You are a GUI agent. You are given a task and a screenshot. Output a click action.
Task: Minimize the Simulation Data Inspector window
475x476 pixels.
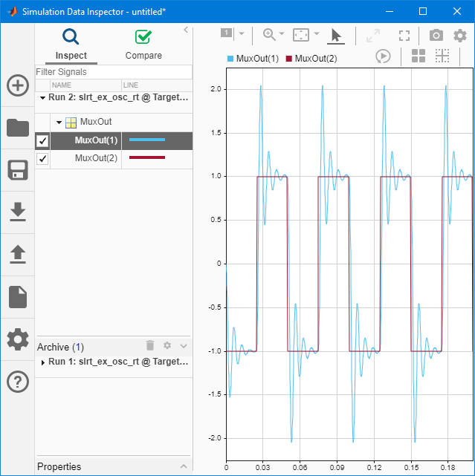click(390, 12)
